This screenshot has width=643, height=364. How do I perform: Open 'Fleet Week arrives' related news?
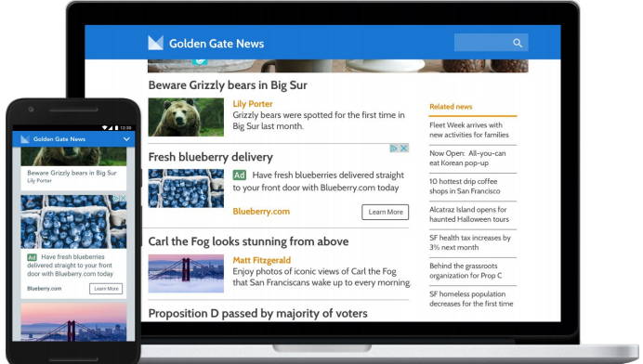click(468, 130)
